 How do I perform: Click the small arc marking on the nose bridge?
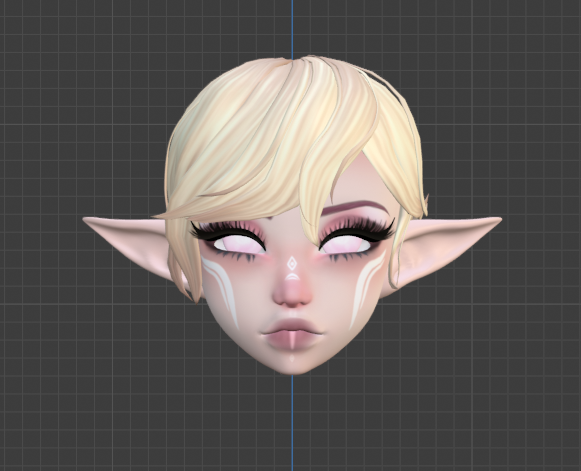[x=292, y=276]
